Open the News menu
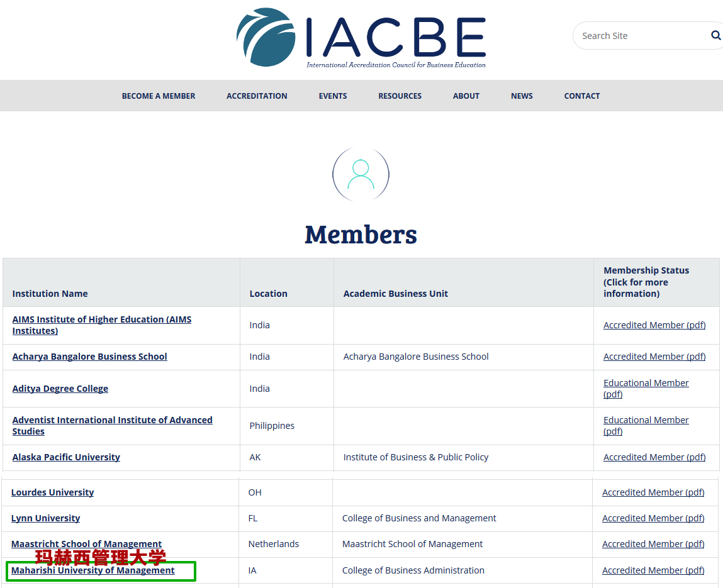 522,96
